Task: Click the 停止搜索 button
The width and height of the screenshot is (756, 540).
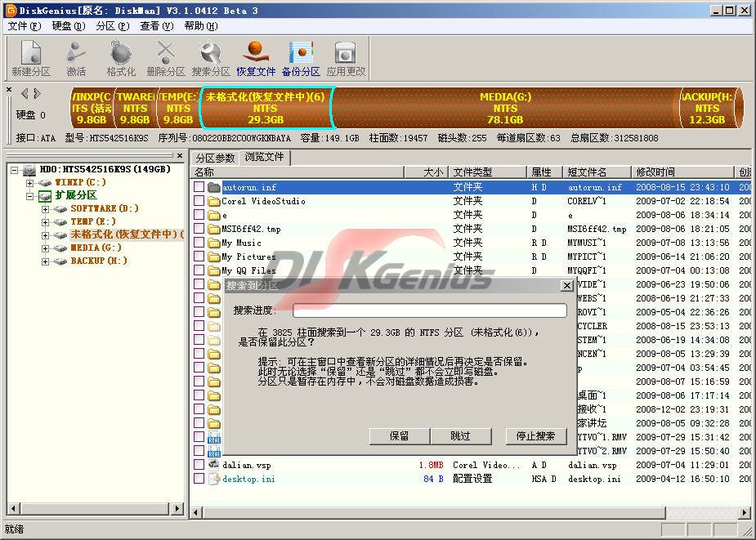Action: [x=535, y=436]
